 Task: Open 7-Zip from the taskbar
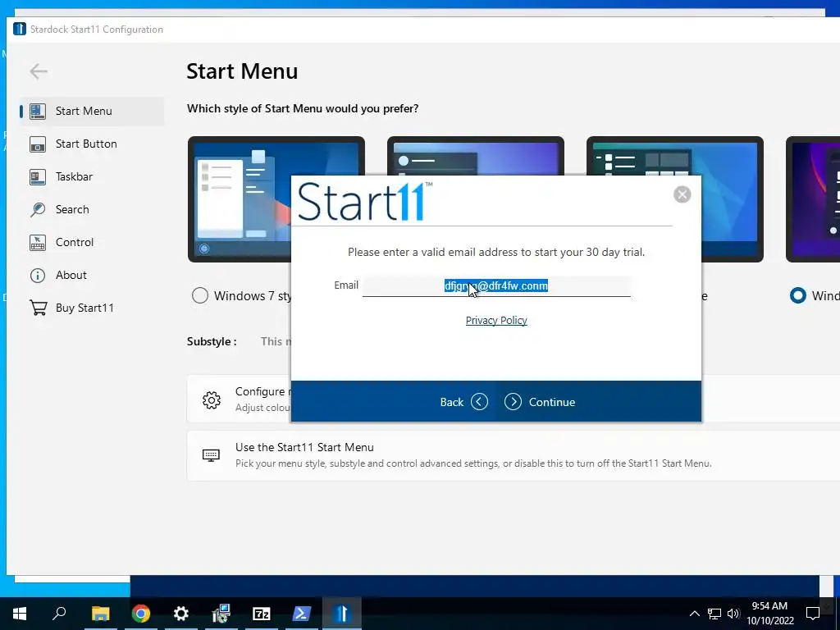(x=262, y=614)
